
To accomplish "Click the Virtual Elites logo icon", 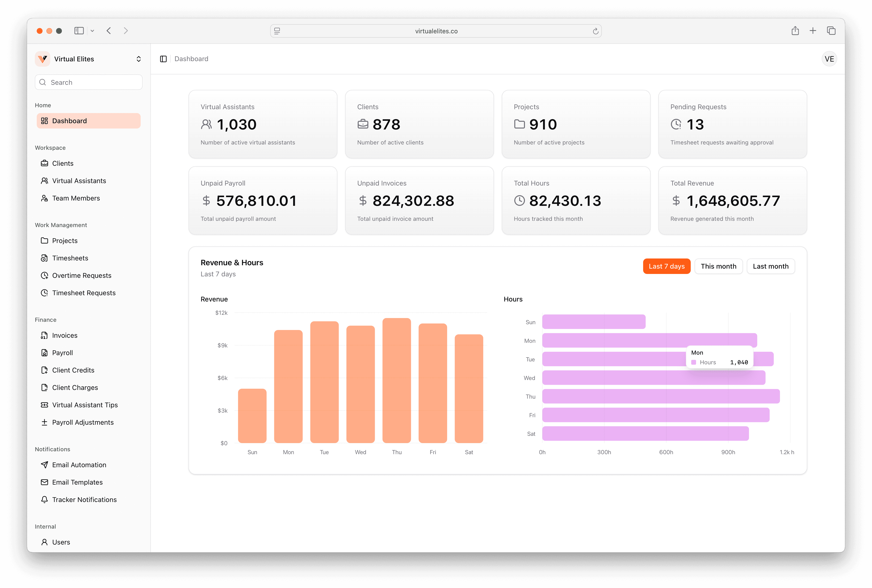I will (42, 59).
